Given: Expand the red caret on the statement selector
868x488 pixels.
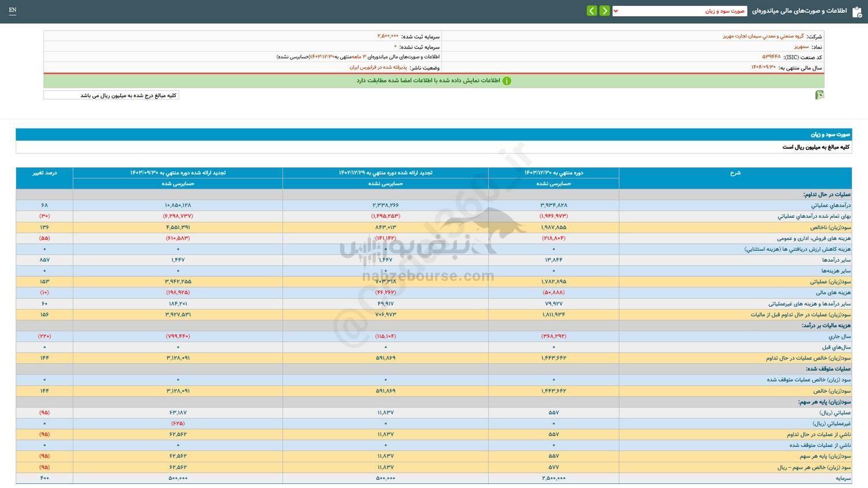Looking at the screenshot, I should point(616,10).
